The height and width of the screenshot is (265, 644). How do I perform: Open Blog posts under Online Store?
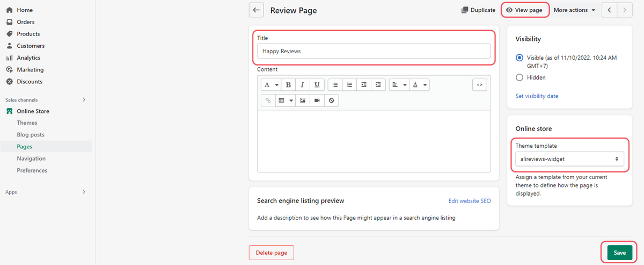(x=31, y=134)
